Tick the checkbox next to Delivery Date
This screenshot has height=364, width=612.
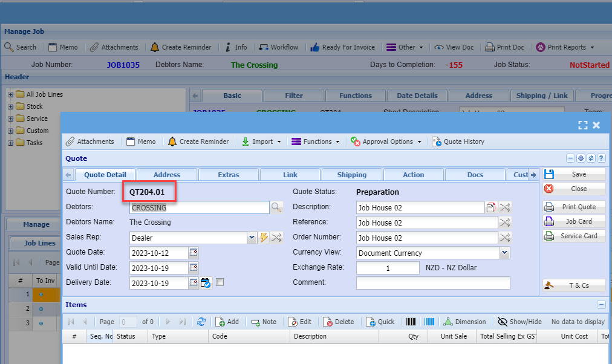[220, 282]
